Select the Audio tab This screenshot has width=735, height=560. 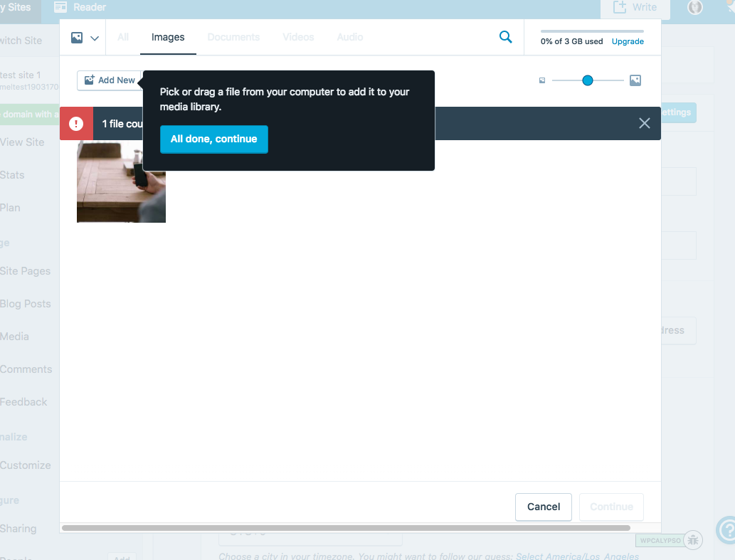349,37
